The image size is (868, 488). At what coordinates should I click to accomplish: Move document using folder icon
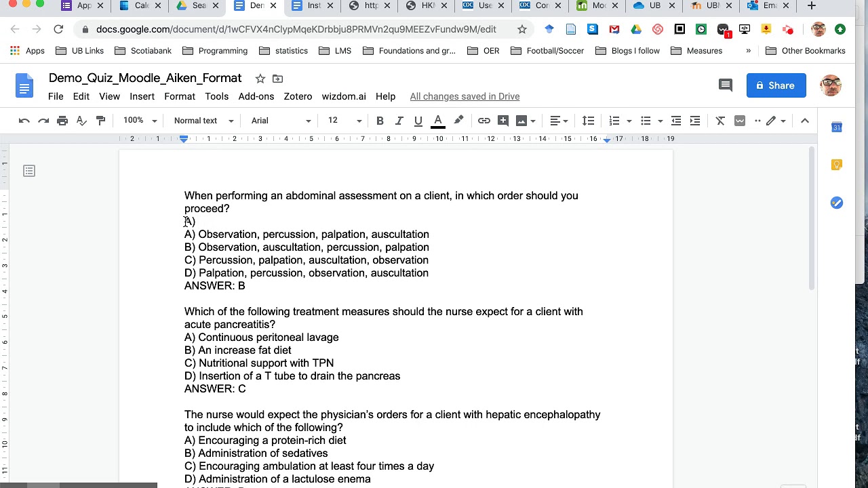[x=277, y=79]
